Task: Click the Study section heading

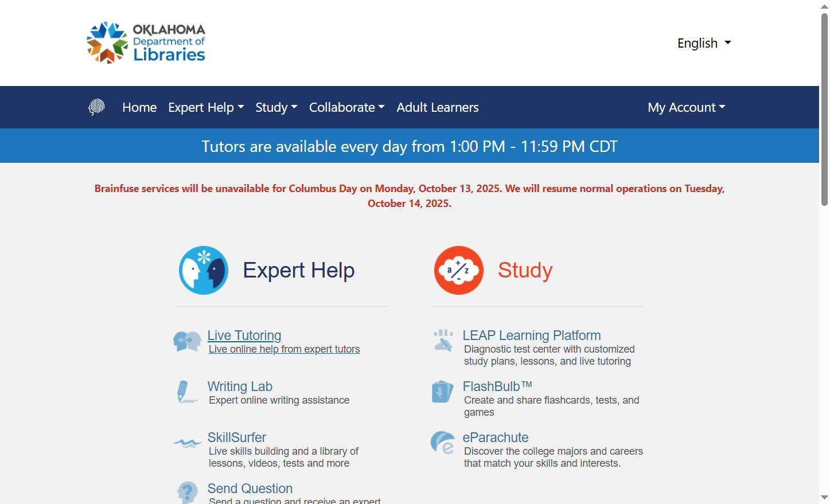Action: 525,270
